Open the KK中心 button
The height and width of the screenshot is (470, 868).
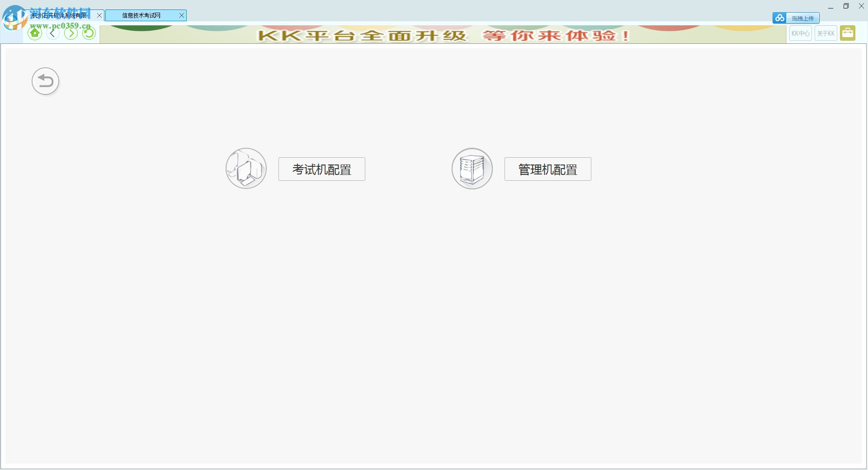click(801, 33)
